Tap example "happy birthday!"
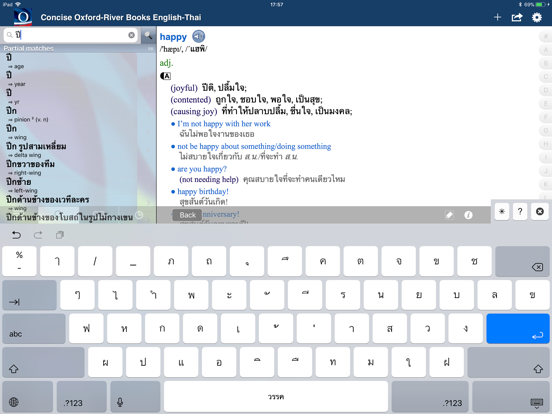 pyautogui.click(x=203, y=192)
